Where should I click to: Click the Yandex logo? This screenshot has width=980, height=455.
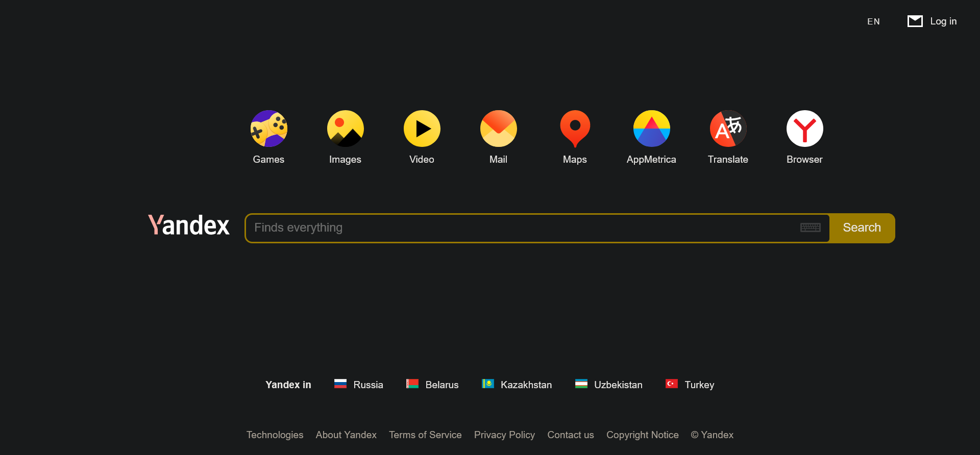point(189,225)
